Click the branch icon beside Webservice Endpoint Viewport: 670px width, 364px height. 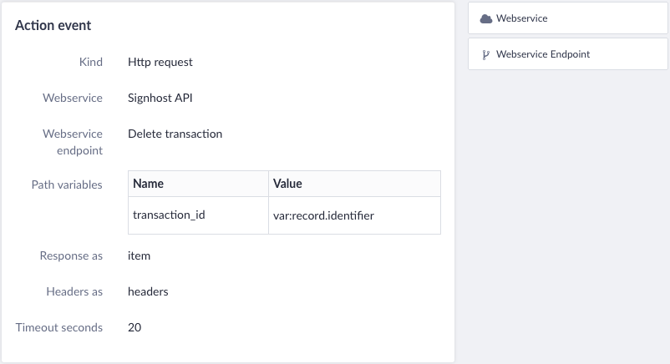(485, 55)
